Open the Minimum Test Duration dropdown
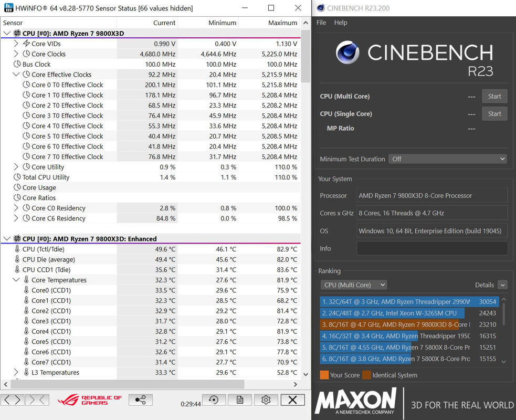 (448, 159)
